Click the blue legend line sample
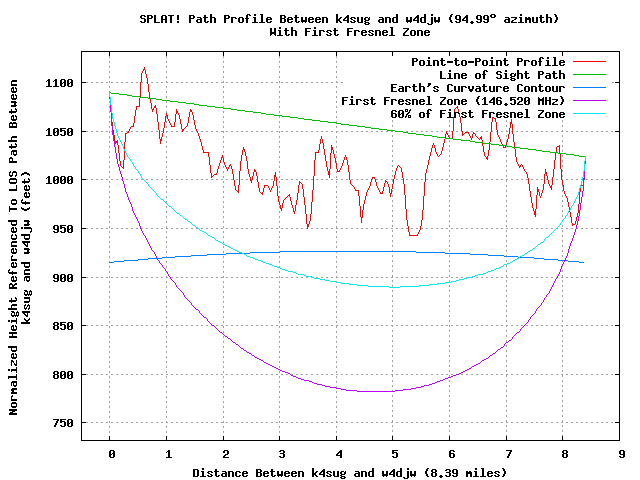640x480 pixels. (589, 88)
